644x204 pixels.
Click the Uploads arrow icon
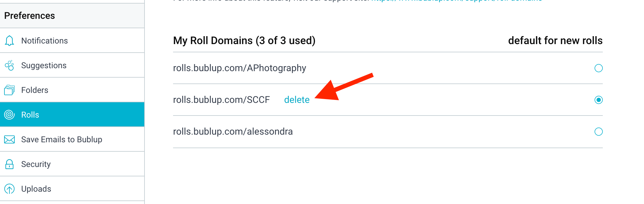(x=9, y=189)
